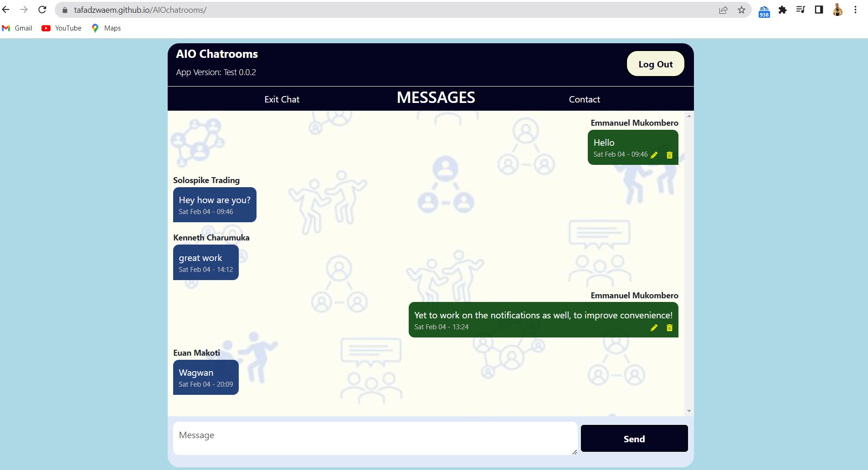Share this page via the address bar icon

(x=723, y=10)
